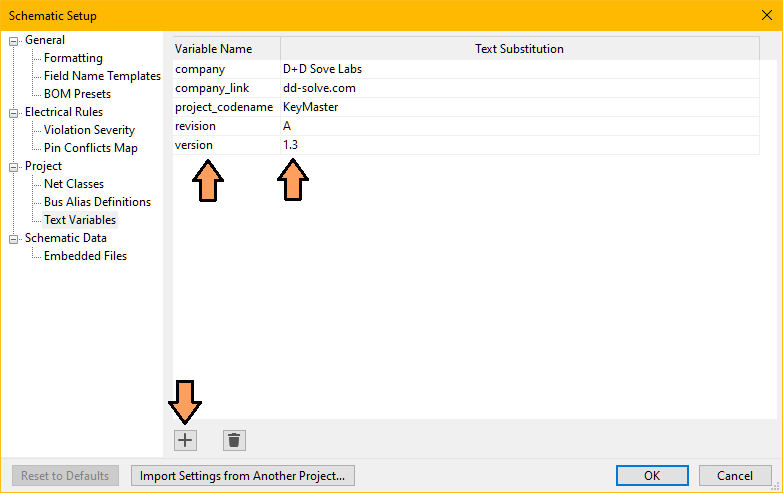Open the Pin Conflicts Map page
Viewport: 783px width, 493px height.
pyautogui.click(x=90, y=148)
